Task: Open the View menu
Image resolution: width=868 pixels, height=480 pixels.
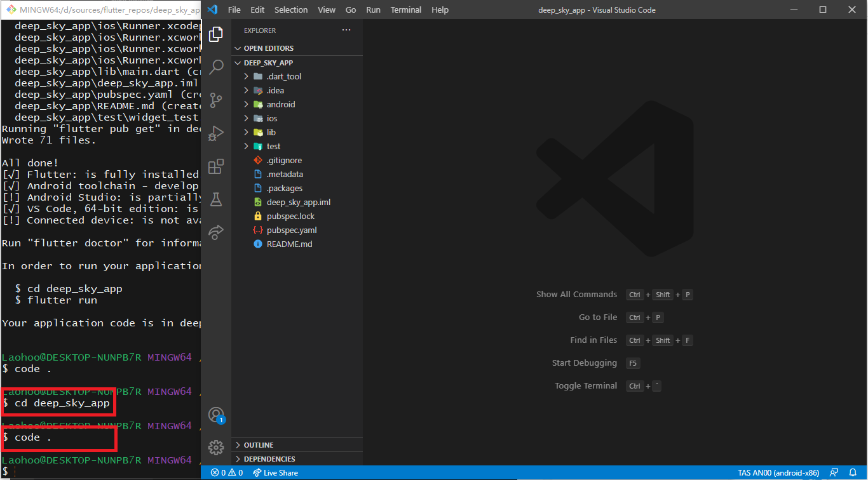Action: tap(327, 10)
